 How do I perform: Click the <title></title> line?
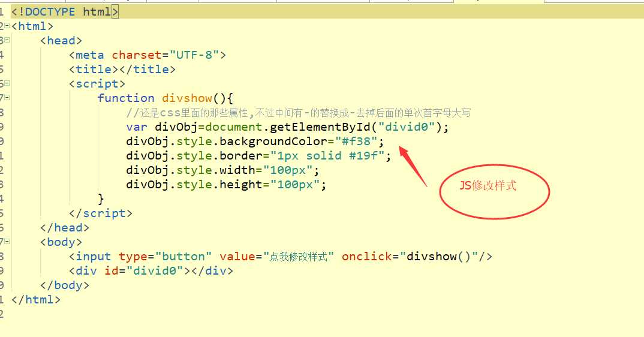[122, 70]
